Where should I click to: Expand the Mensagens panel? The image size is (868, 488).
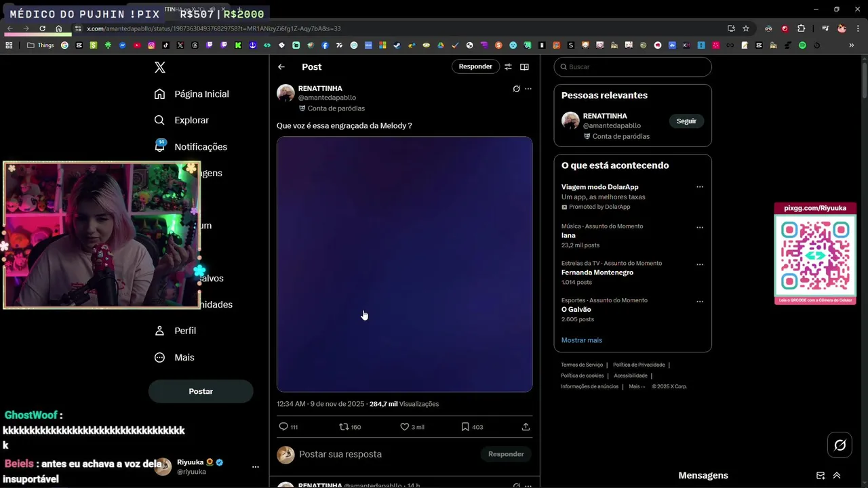[x=837, y=476]
